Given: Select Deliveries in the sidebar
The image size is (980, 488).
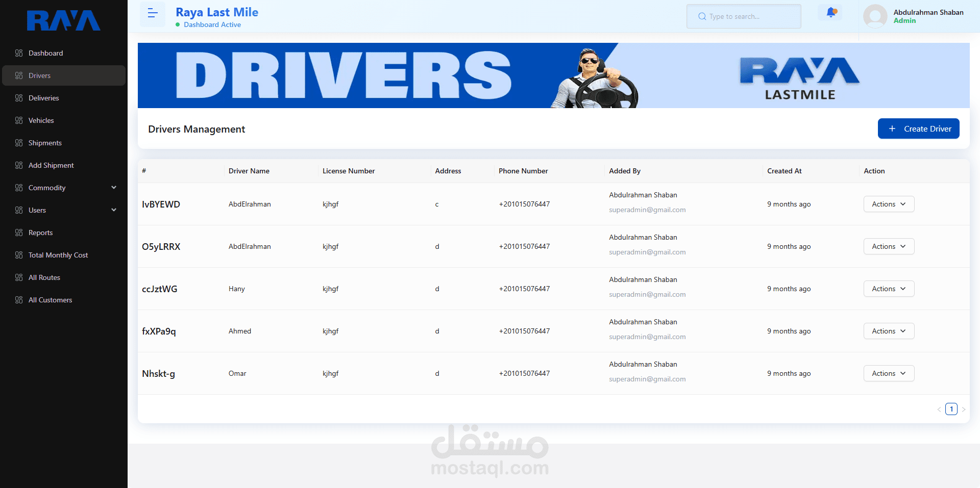Looking at the screenshot, I should coord(64,98).
